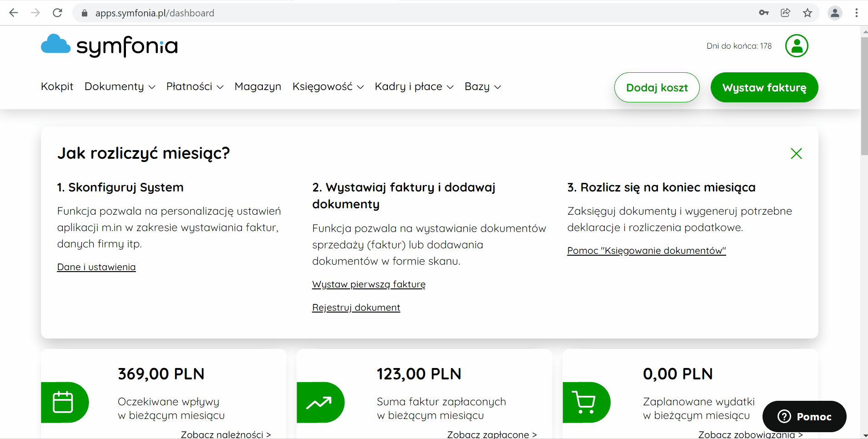868x439 pixels.
Task: Bookmark this page with star icon
Action: tap(808, 13)
